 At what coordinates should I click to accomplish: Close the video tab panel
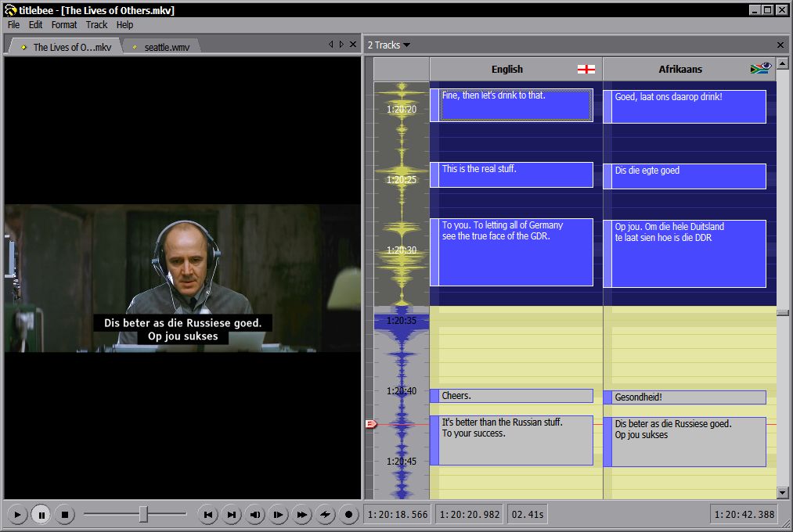[353, 45]
